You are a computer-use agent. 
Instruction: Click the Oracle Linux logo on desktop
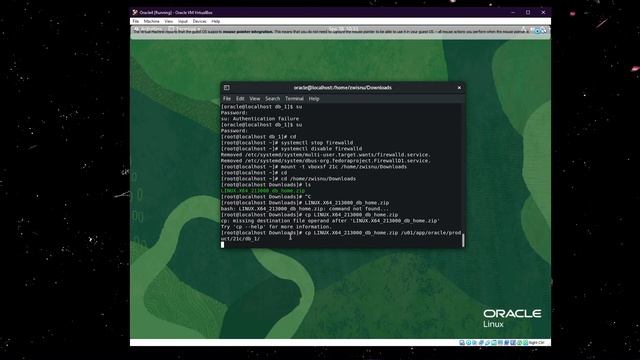(x=512, y=318)
